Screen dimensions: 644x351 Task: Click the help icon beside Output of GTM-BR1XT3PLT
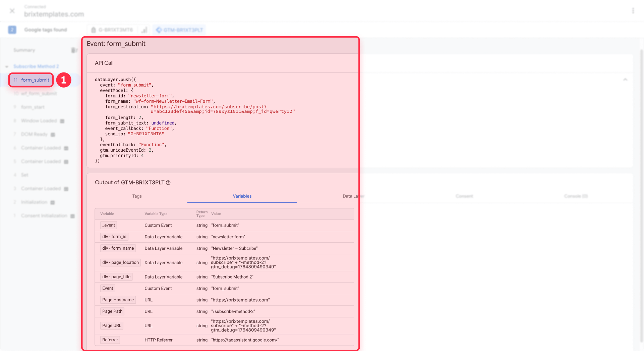[168, 183]
